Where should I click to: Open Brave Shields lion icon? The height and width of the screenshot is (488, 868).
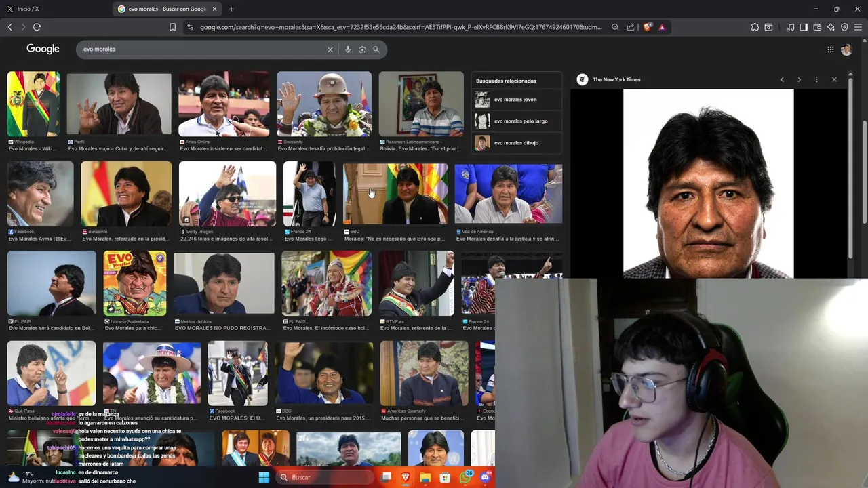(x=648, y=27)
